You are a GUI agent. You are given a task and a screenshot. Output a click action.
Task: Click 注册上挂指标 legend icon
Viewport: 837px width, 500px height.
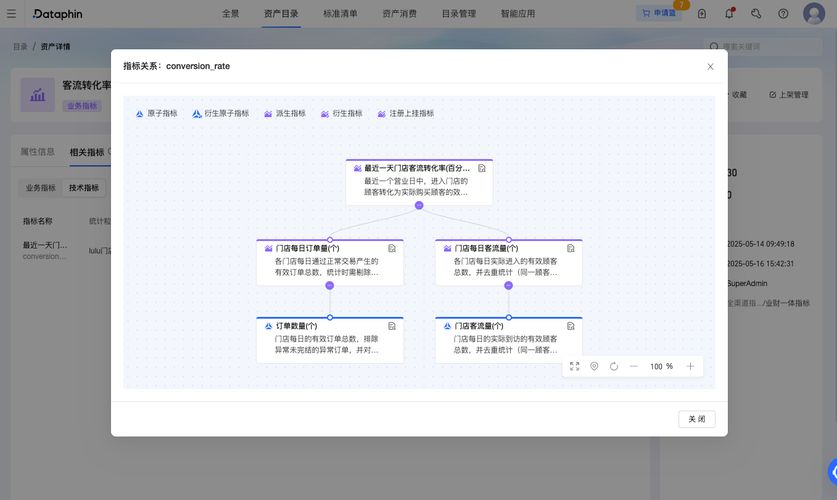click(x=381, y=114)
